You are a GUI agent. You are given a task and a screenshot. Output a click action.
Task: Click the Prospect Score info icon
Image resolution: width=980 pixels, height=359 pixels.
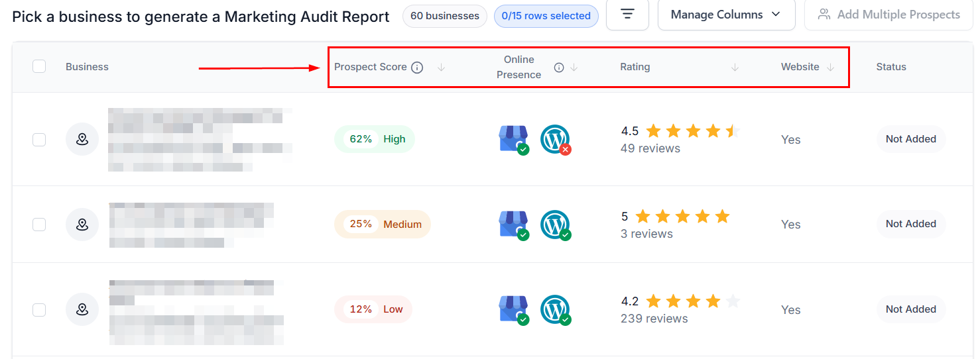point(417,67)
